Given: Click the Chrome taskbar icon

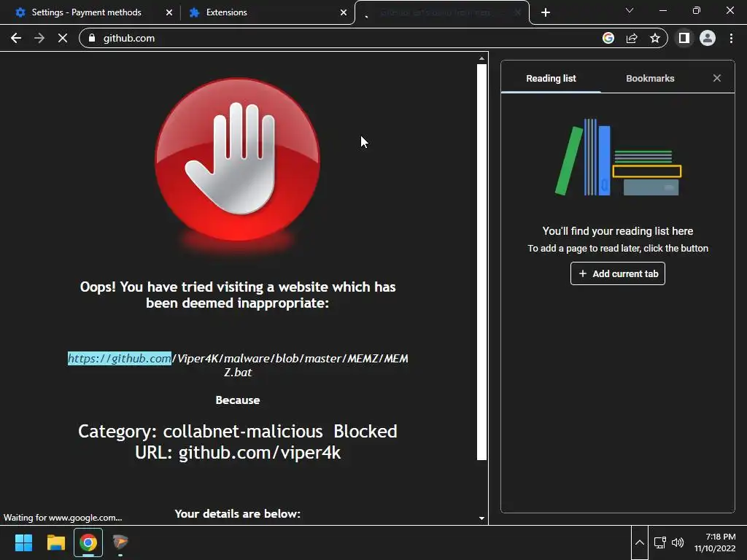Looking at the screenshot, I should pos(88,542).
